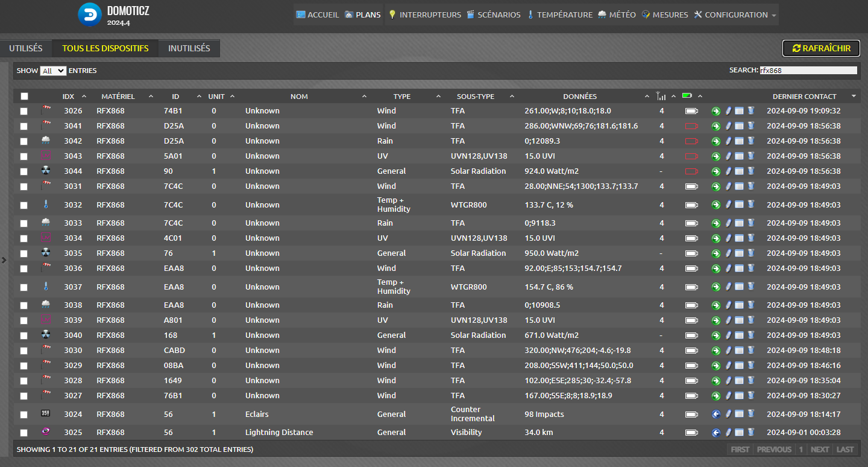Check the checkbox for idx 3026
The width and height of the screenshot is (868, 467).
click(24, 112)
